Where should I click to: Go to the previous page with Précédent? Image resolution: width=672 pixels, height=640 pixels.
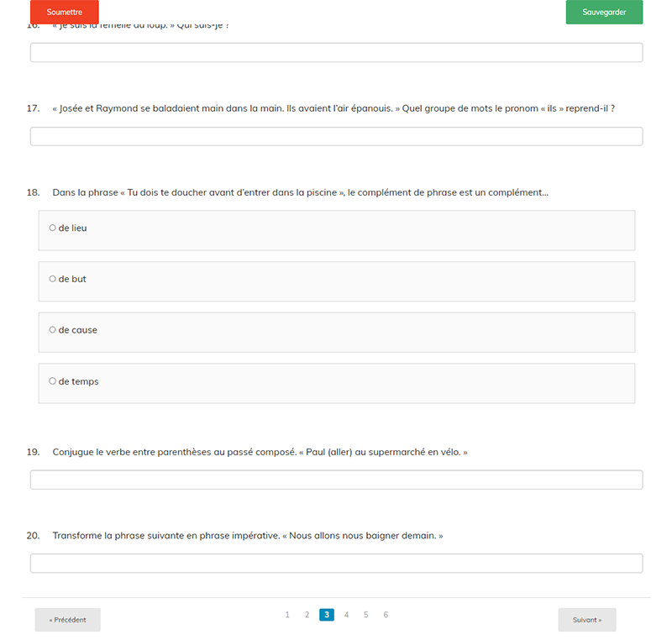pos(67,620)
